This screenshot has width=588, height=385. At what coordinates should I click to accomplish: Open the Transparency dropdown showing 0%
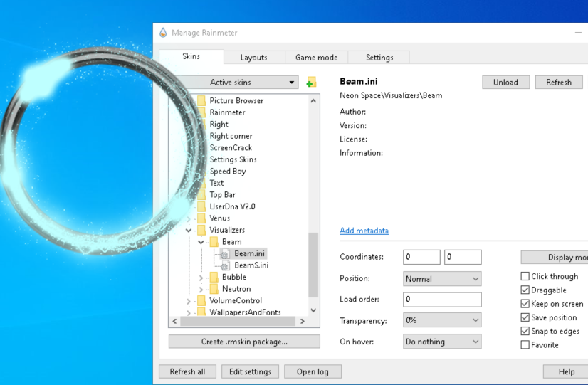tap(442, 320)
